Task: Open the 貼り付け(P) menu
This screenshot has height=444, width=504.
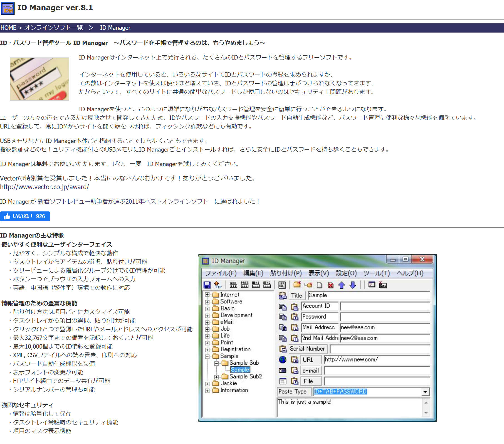Action: coord(286,273)
